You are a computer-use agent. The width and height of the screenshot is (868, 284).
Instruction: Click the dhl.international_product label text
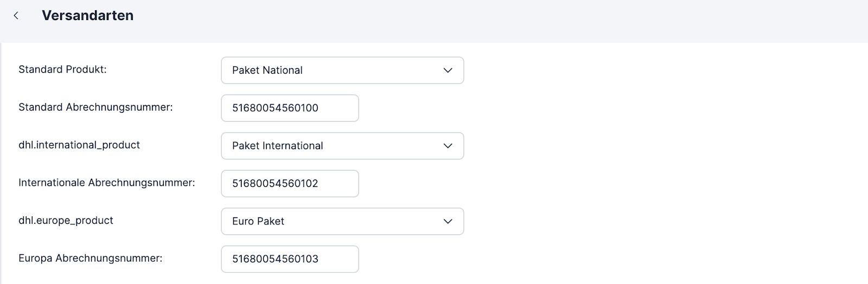pos(79,145)
